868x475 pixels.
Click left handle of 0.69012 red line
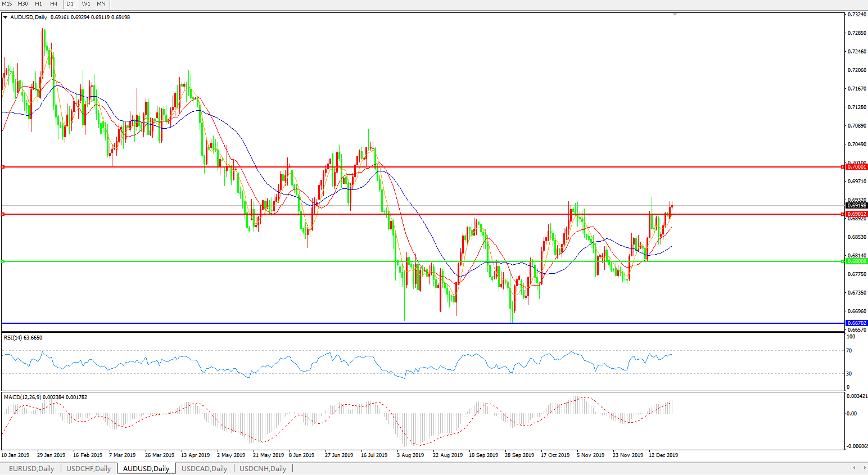(3, 214)
